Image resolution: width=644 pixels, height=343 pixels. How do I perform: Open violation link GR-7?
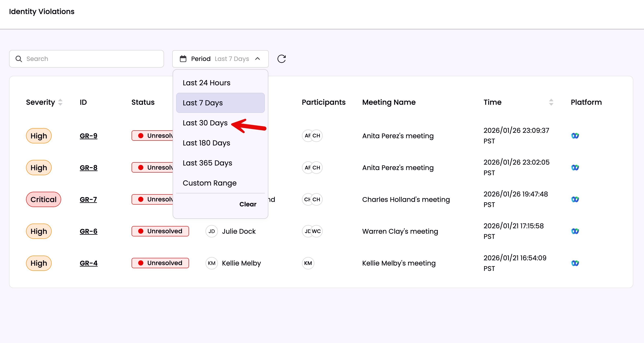pyautogui.click(x=88, y=199)
